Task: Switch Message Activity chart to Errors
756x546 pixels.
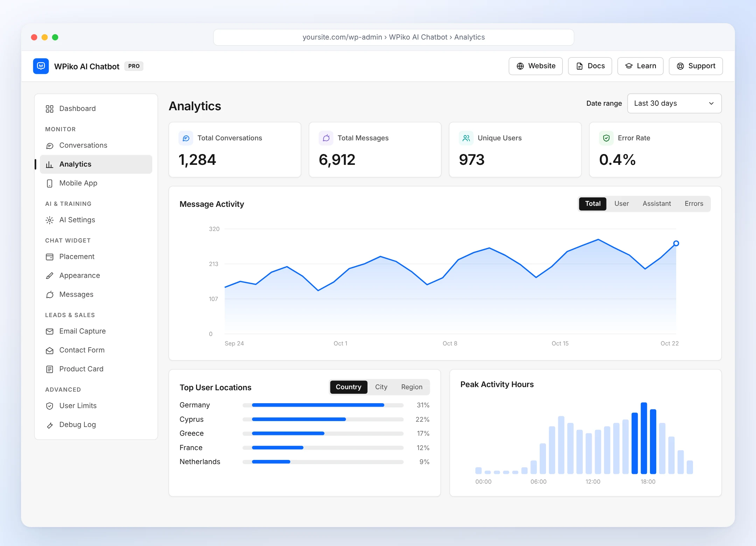Action: coord(694,204)
